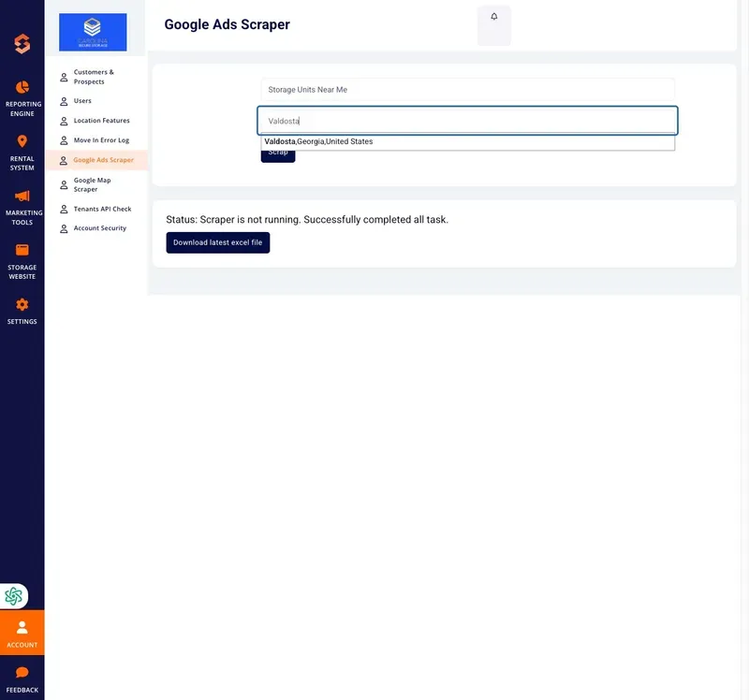The height and width of the screenshot is (700, 749).
Task: Open the Reporting Engine section
Action: coord(22,99)
